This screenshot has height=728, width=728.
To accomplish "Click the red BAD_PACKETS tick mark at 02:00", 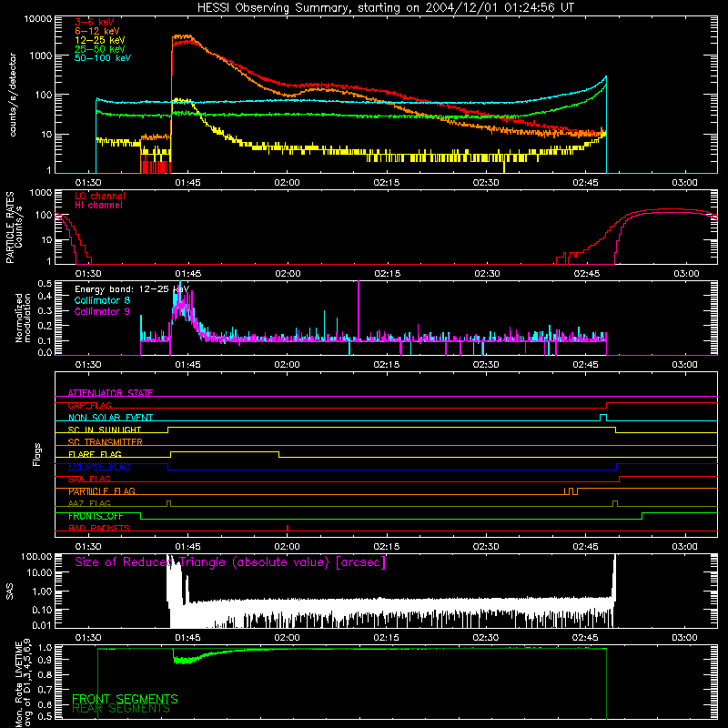I will (288, 528).
